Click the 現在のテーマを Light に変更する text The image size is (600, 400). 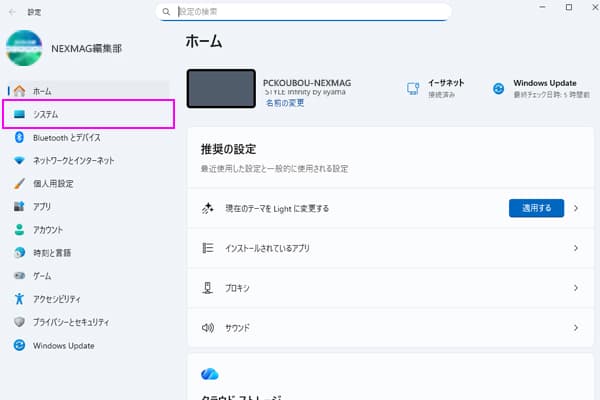277,208
